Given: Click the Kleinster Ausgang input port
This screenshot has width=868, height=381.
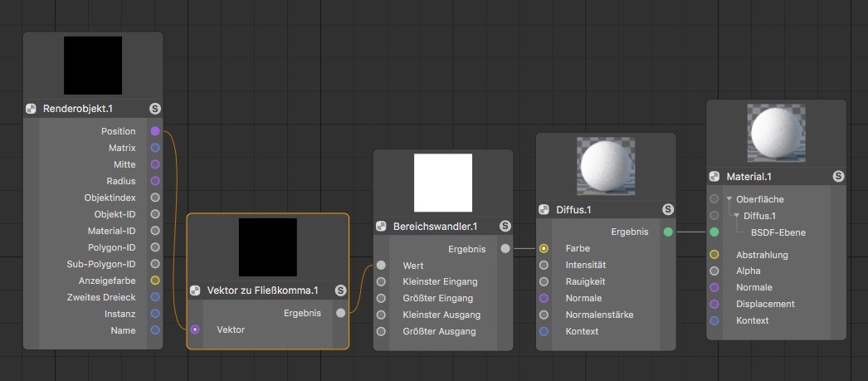Looking at the screenshot, I should [x=381, y=315].
